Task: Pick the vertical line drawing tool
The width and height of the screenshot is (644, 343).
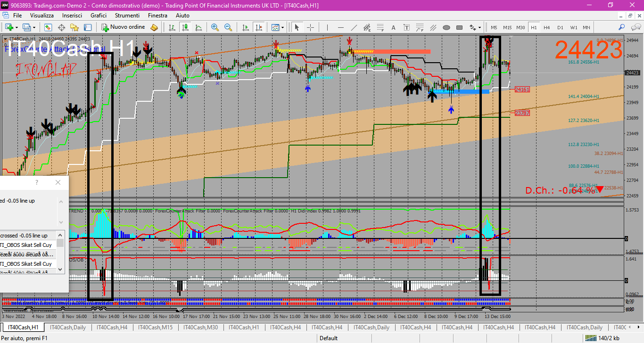Action: (x=328, y=27)
